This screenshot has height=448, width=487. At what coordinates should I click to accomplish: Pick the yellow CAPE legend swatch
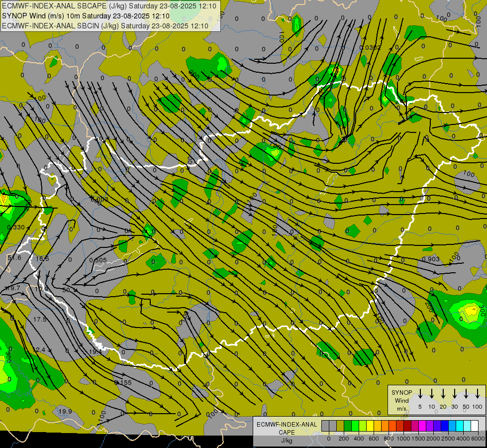point(370,426)
